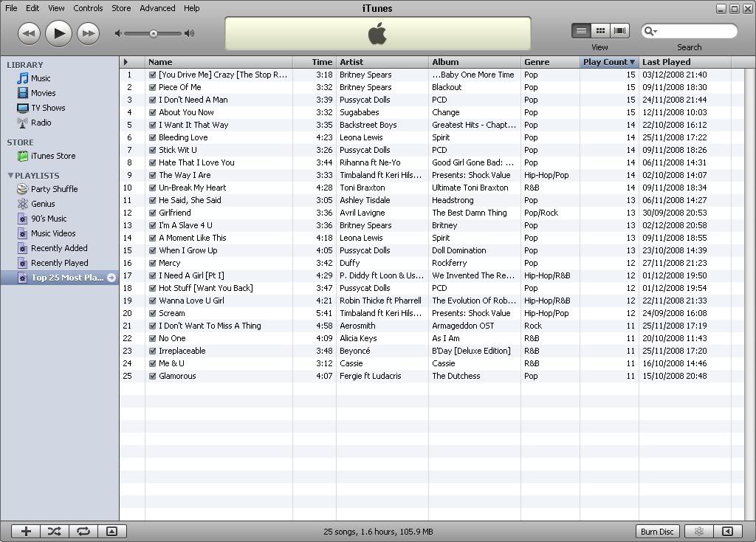Sort by the Artist column header
This screenshot has width=756, height=542.
pos(382,62)
